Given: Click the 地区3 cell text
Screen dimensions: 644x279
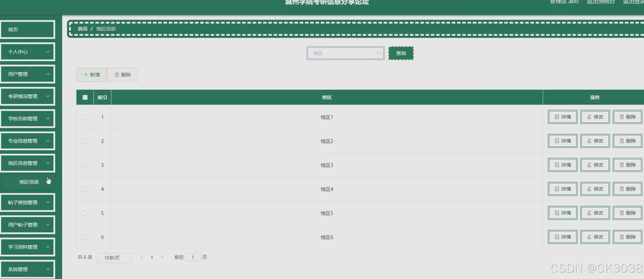Looking at the screenshot, I should point(327,165).
